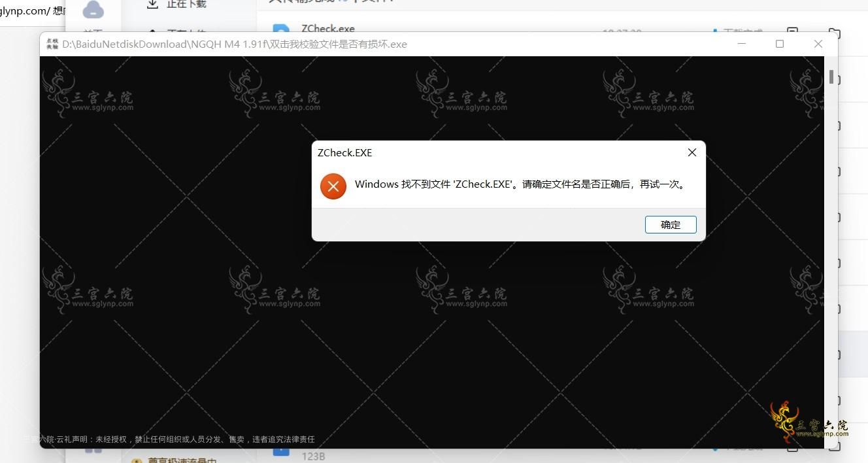868x463 pixels.
Task: Click the cloud icon in Netdisk sidebar
Action: pos(93,9)
